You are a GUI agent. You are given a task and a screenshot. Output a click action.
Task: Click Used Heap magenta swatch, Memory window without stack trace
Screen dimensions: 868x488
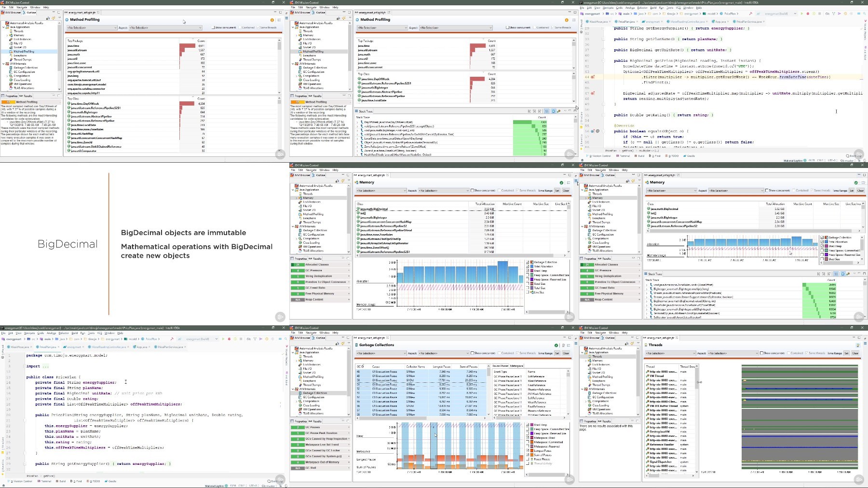tap(532, 271)
